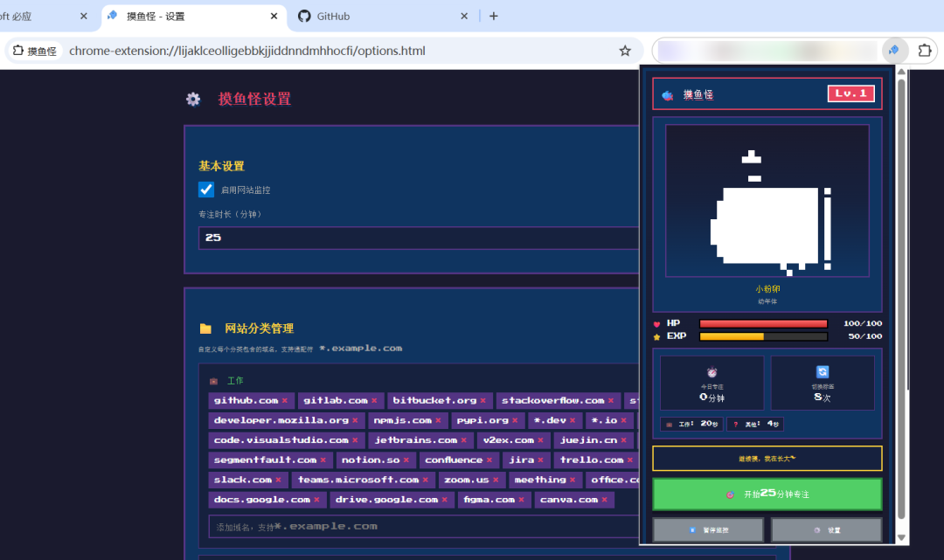The width and height of the screenshot is (944, 560).
Task: Remove teams.microsoft.com domain tag
Action: [x=425, y=480]
